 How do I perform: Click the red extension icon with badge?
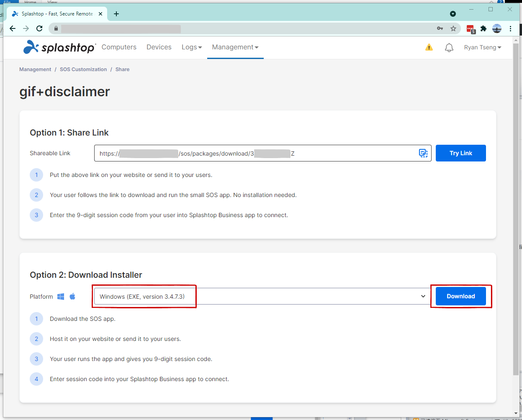click(x=471, y=29)
